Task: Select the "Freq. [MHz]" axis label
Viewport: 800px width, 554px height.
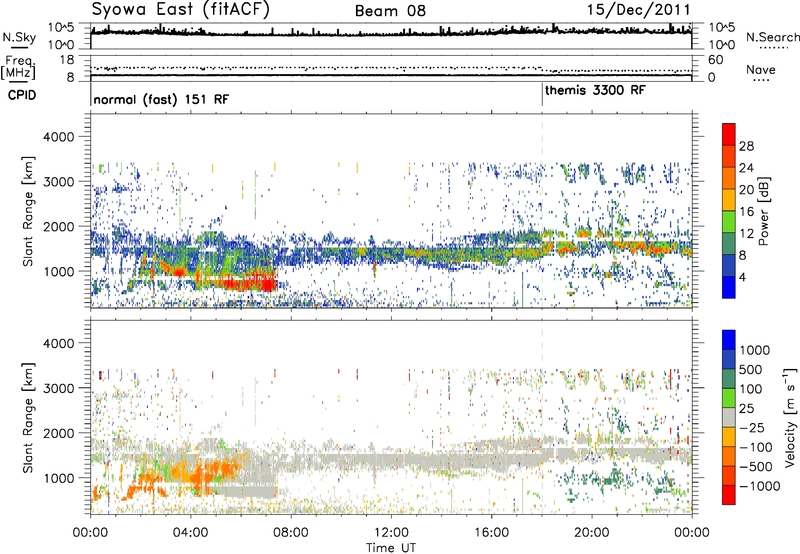Action: pos(18,67)
